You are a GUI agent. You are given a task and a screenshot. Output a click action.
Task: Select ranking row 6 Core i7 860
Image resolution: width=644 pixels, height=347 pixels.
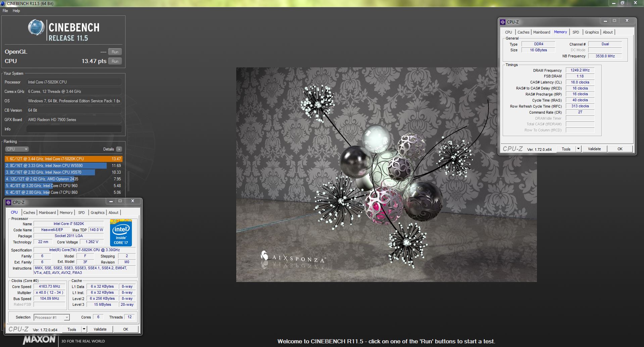(x=63, y=192)
